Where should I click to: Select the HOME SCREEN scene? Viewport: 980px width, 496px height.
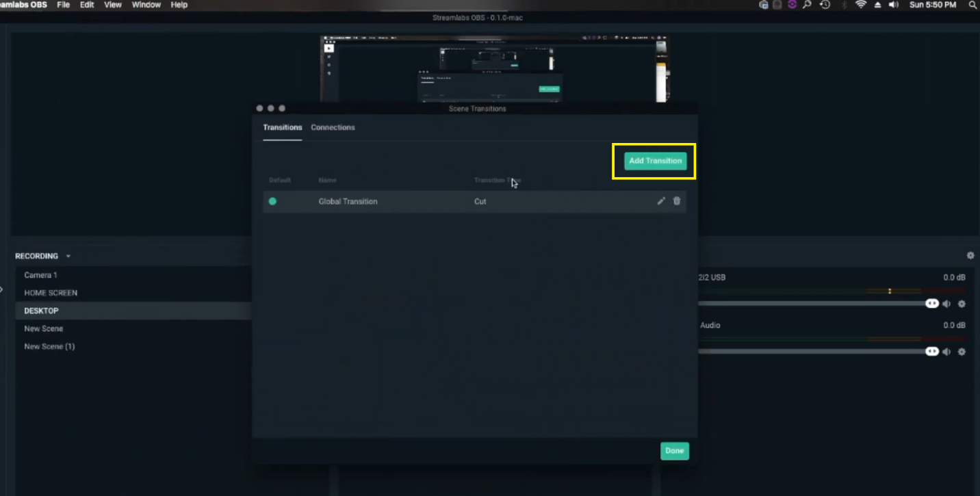pyautogui.click(x=50, y=292)
